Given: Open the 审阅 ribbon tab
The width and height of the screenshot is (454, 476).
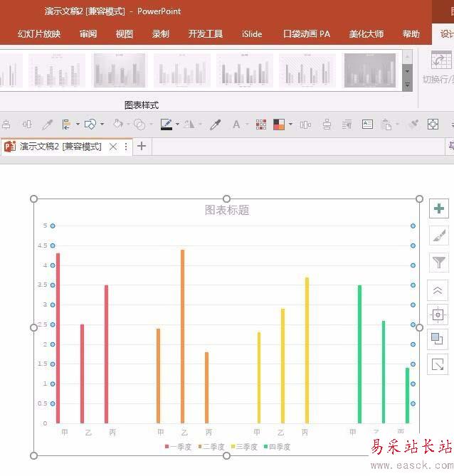Looking at the screenshot, I should [x=88, y=33].
